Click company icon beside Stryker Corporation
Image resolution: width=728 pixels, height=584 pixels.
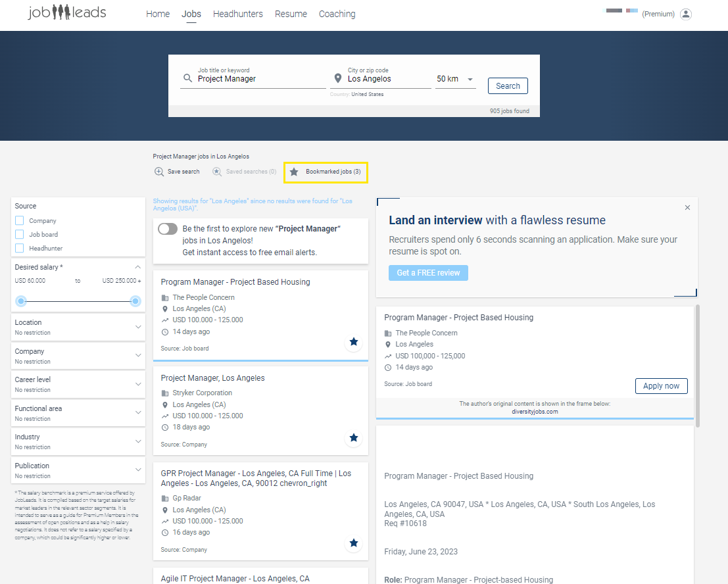click(165, 393)
